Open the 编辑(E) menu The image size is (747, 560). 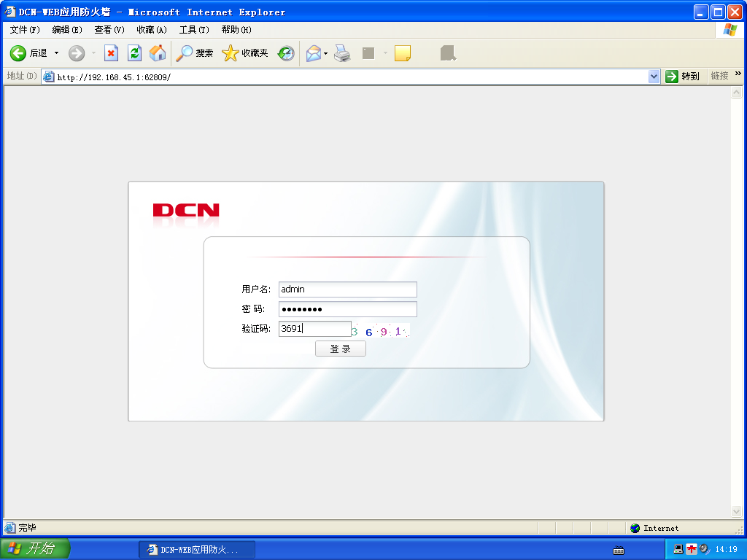[x=67, y=29]
